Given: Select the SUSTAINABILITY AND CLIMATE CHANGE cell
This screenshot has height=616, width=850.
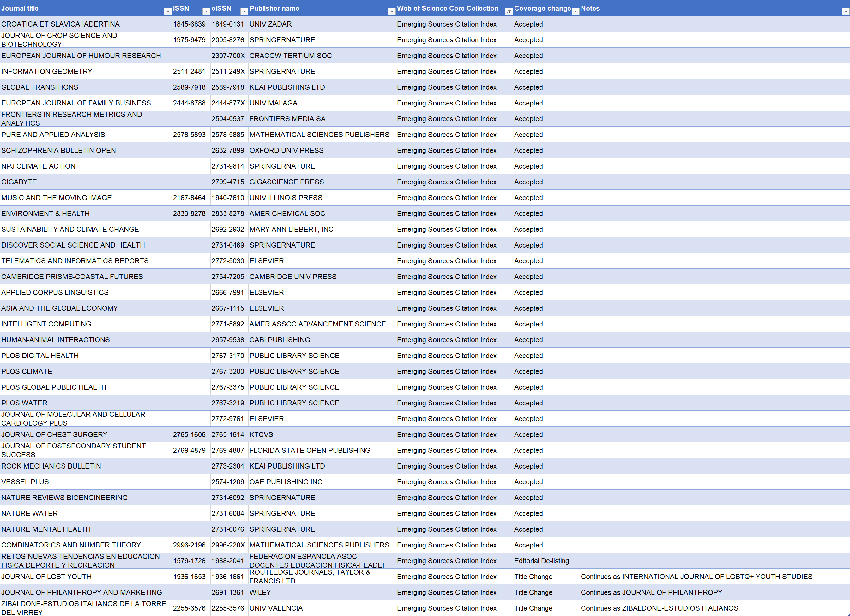Looking at the screenshot, I should click(x=86, y=229).
